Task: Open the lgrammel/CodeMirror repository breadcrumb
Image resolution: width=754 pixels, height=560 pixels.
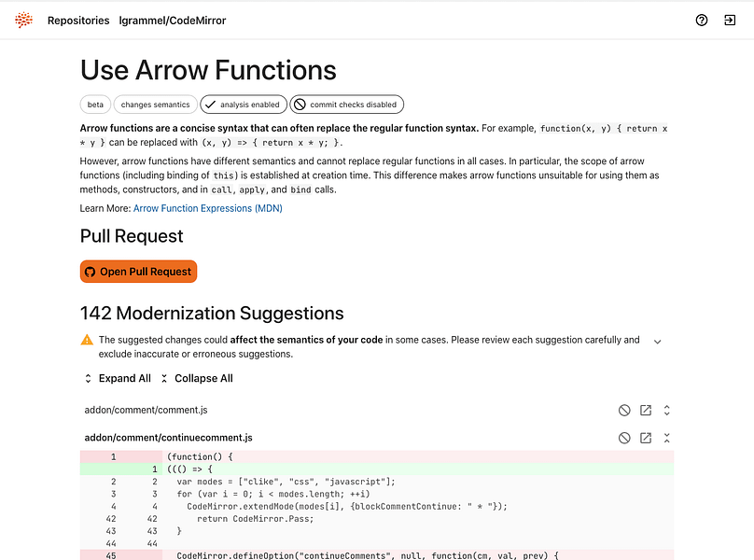Action: point(172,21)
